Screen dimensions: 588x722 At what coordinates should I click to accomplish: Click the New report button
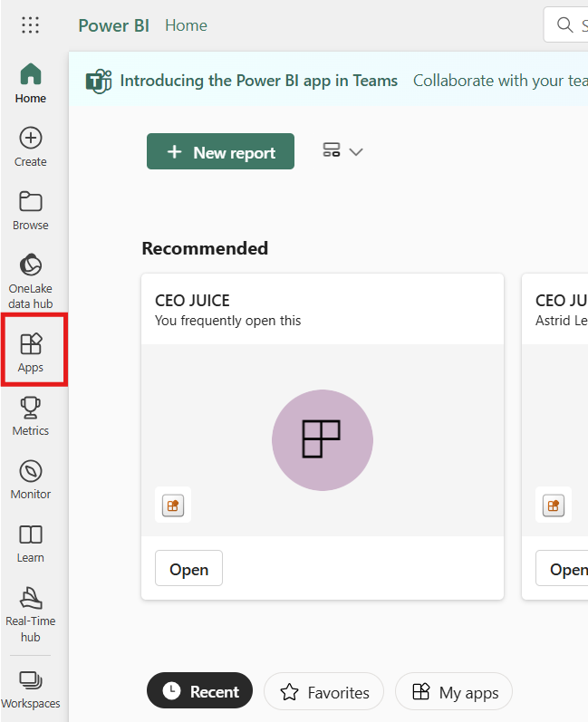(x=220, y=151)
